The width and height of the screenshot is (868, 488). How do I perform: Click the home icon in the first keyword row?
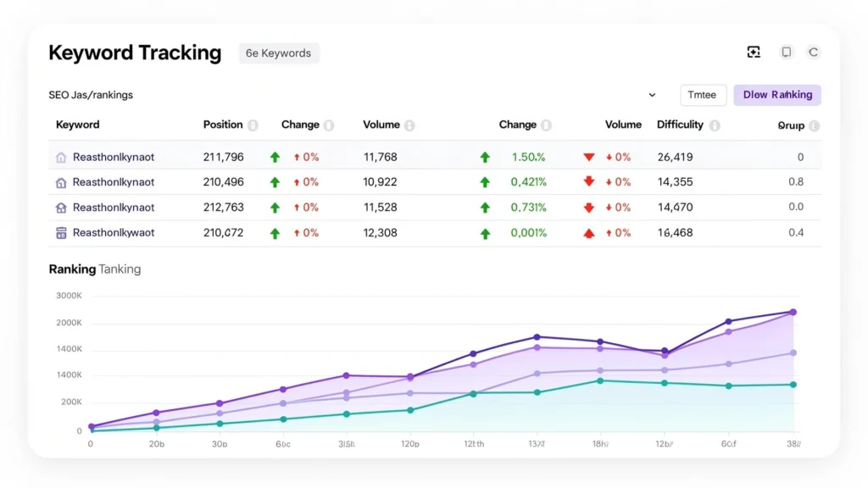click(60, 158)
